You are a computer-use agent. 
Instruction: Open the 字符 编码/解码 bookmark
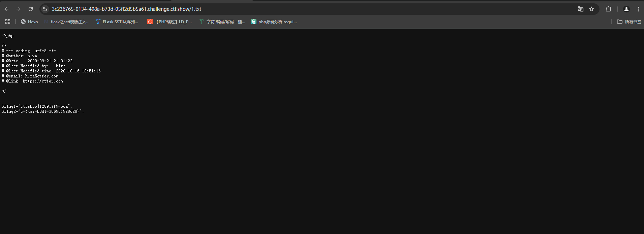222,22
